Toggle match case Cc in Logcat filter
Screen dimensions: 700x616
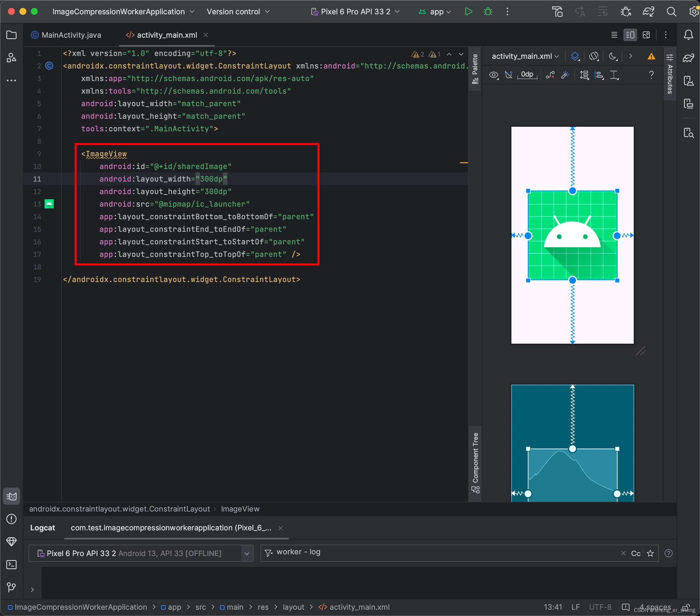click(x=636, y=553)
